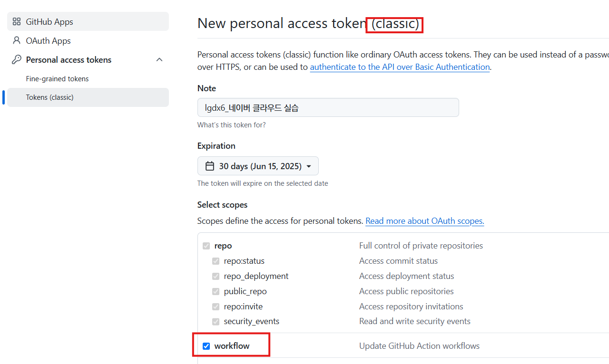Toggle the repo:invite checkbox
This screenshot has height=364, width=609.
coord(216,307)
